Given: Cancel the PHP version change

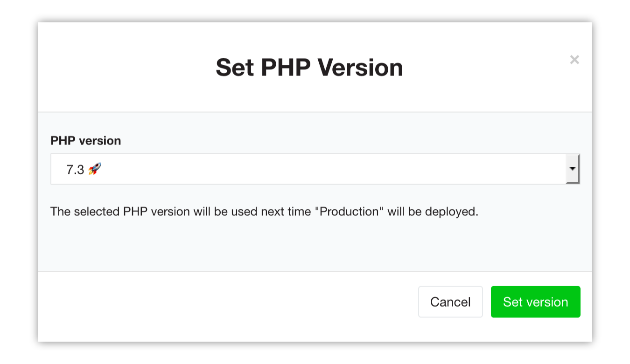Looking at the screenshot, I should (450, 302).
